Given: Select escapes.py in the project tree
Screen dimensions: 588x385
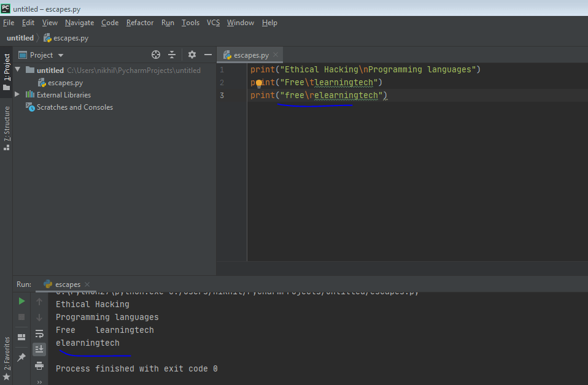Looking at the screenshot, I should click(60, 83).
